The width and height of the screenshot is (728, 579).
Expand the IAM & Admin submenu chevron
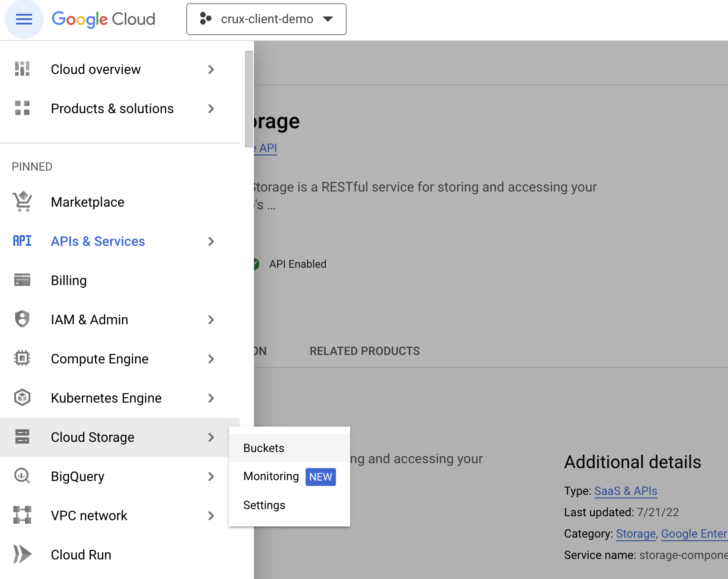(x=211, y=320)
